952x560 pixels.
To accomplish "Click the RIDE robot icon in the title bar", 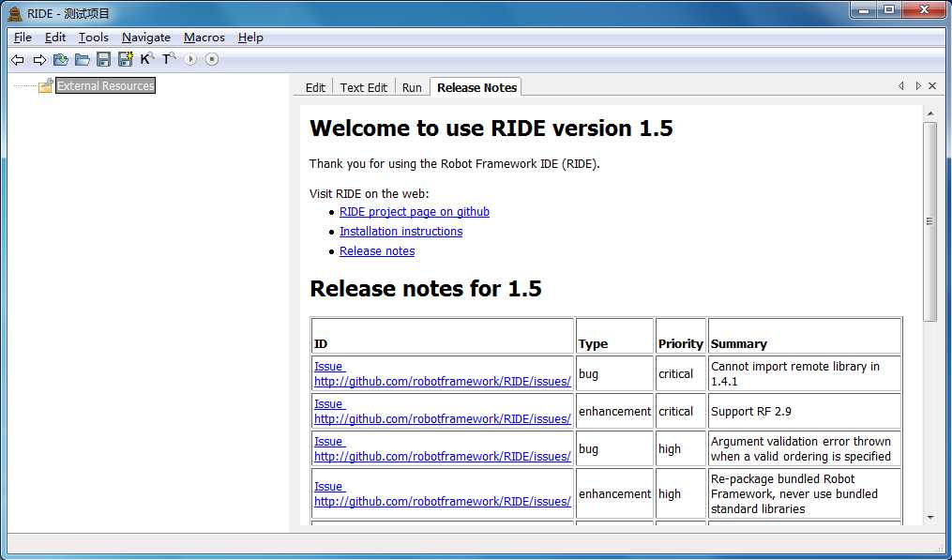I will coord(15,13).
